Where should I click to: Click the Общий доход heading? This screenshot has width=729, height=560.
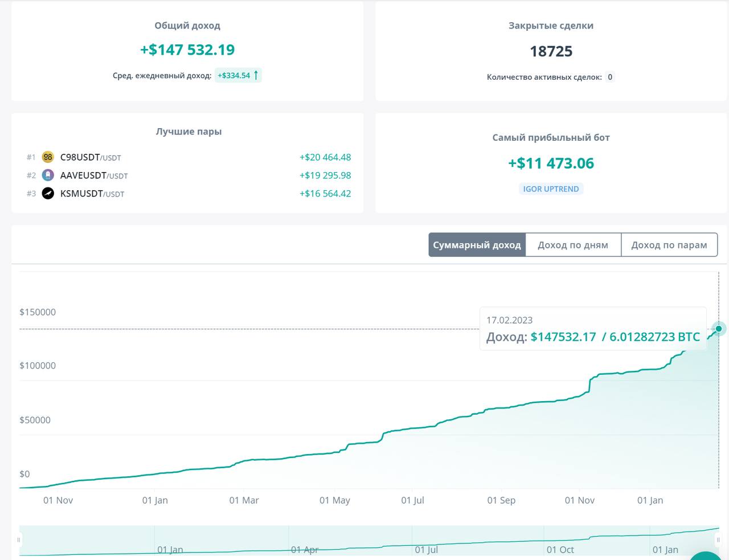pos(187,26)
